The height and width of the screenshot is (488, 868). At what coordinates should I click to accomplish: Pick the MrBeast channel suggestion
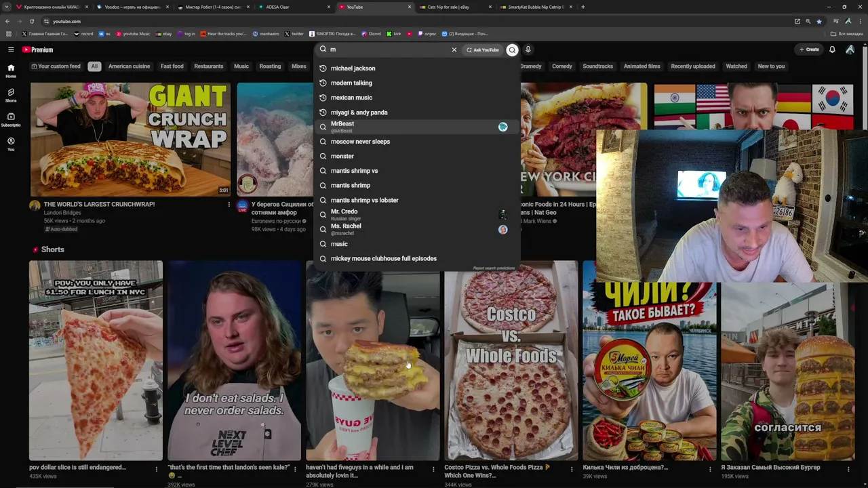coord(417,127)
